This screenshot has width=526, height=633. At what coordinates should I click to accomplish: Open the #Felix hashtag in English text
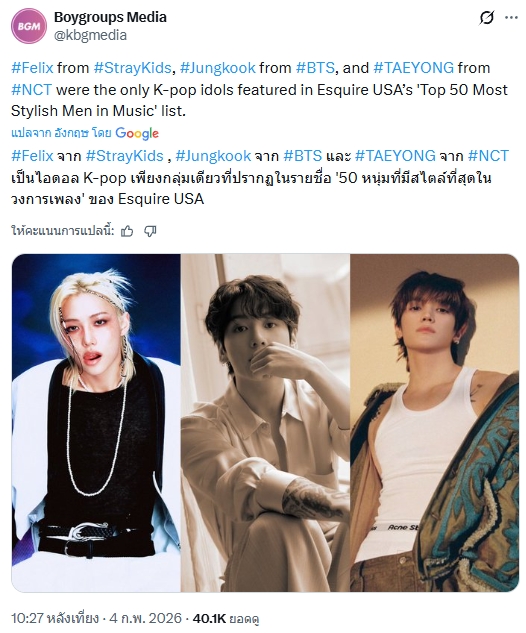(32, 68)
